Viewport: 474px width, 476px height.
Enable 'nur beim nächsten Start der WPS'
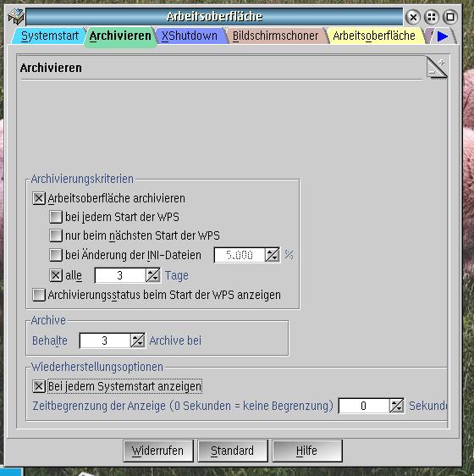(56, 235)
